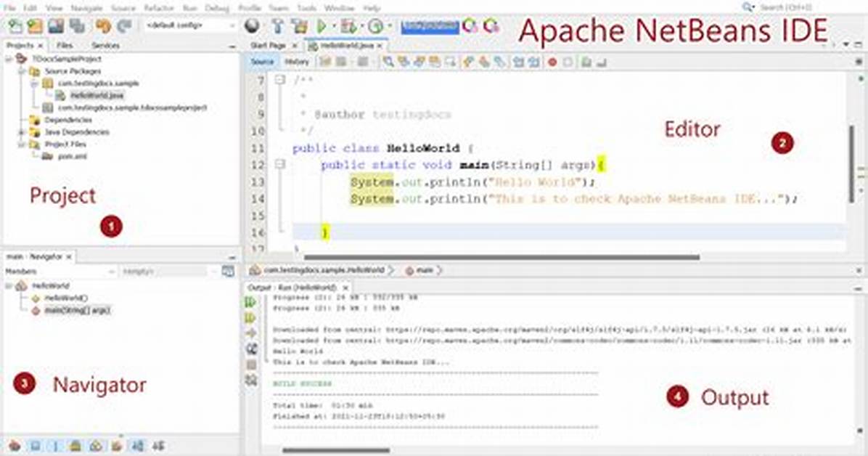
Task: Switch to the Start Page tab
Action: click(x=268, y=46)
